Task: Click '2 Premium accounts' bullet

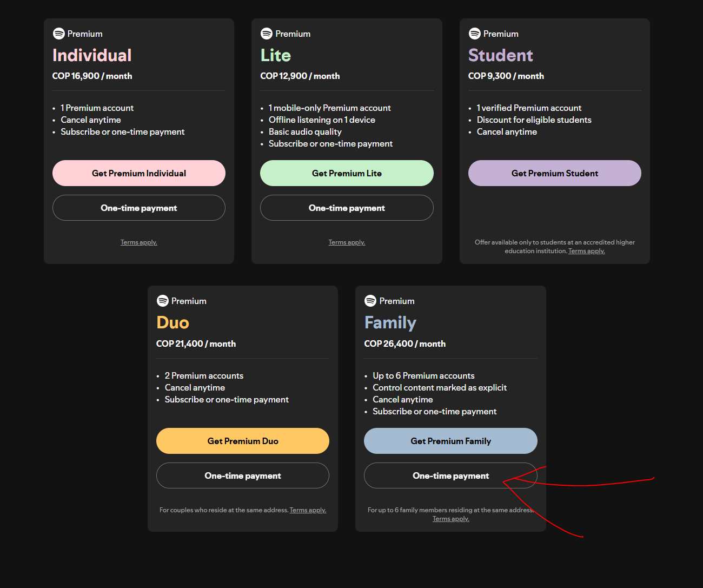Action: pyautogui.click(x=204, y=376)
